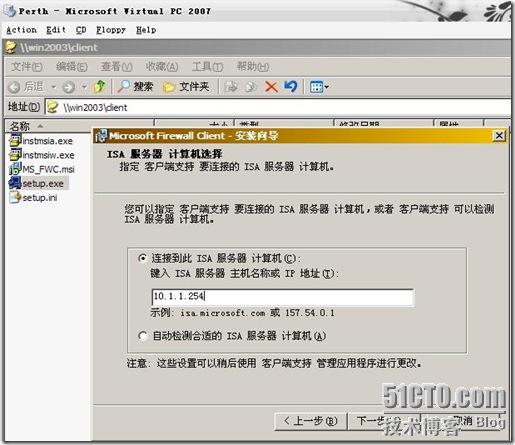Click the ISA server IP address field
The image size is (515, 445).
coord(283,297)
